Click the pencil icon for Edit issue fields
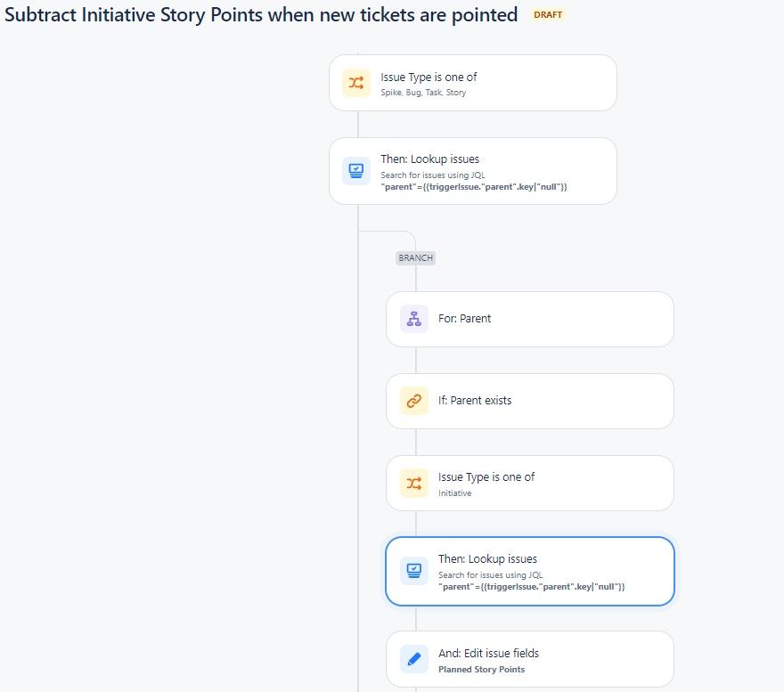Image resolution: width=784 pixels, height=692 pixels. tap(413, 659)
